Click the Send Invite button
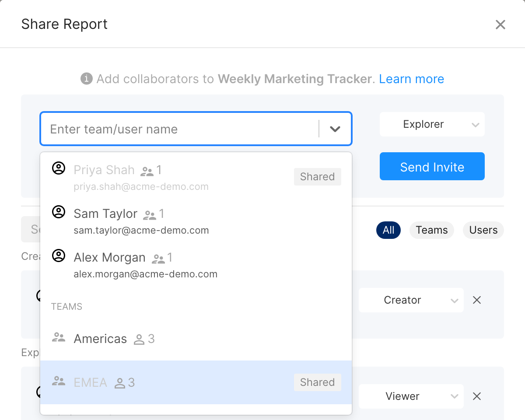This screenshot has height=420, width=525. [x=432, y=166]
